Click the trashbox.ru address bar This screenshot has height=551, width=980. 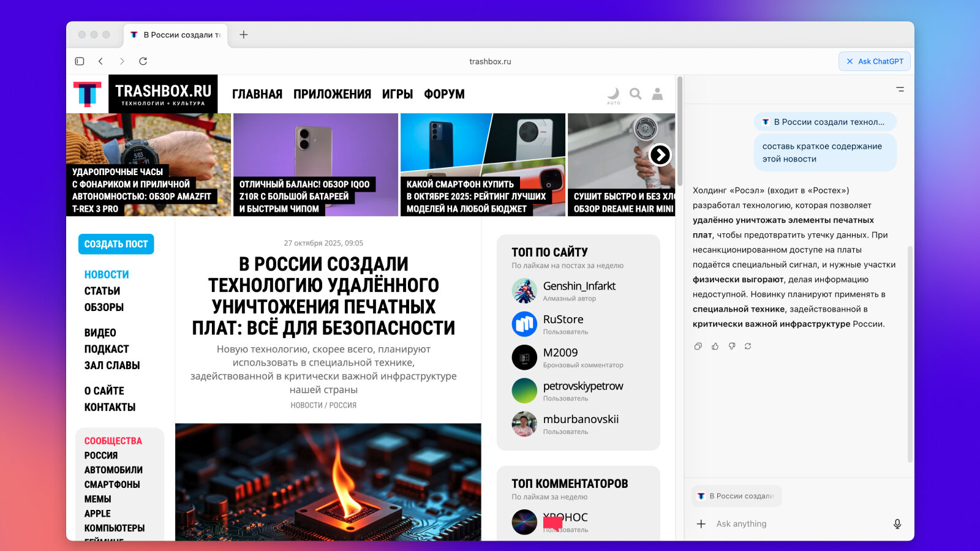pos(490,61)
